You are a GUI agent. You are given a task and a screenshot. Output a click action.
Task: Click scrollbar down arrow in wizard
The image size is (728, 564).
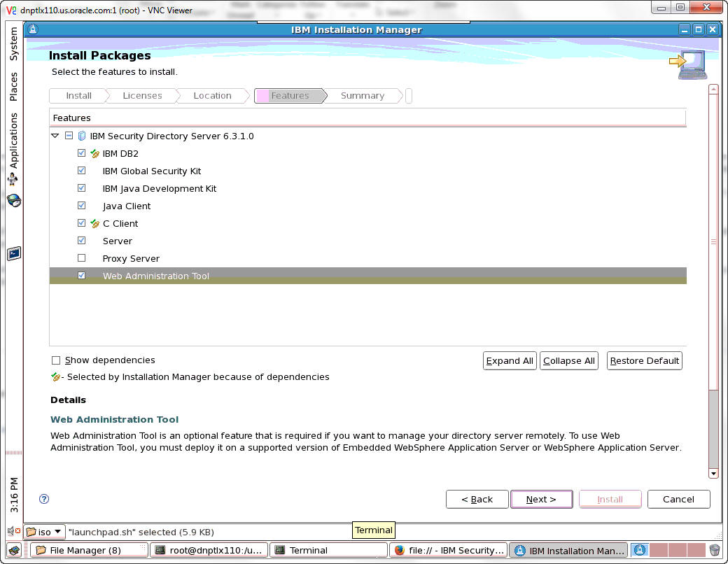tap(714, 474)
